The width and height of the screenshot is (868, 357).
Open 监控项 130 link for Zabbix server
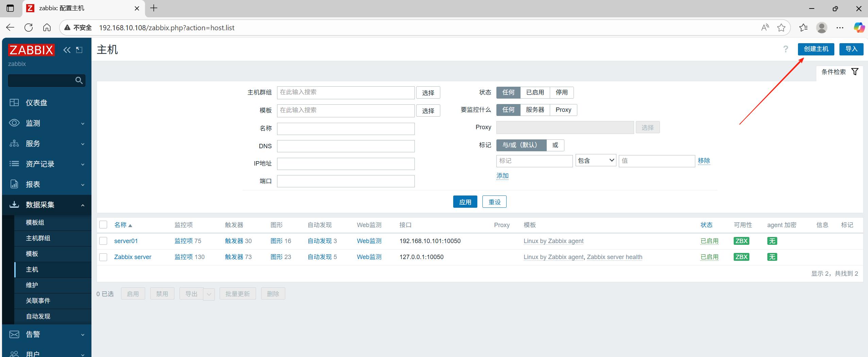189,257
